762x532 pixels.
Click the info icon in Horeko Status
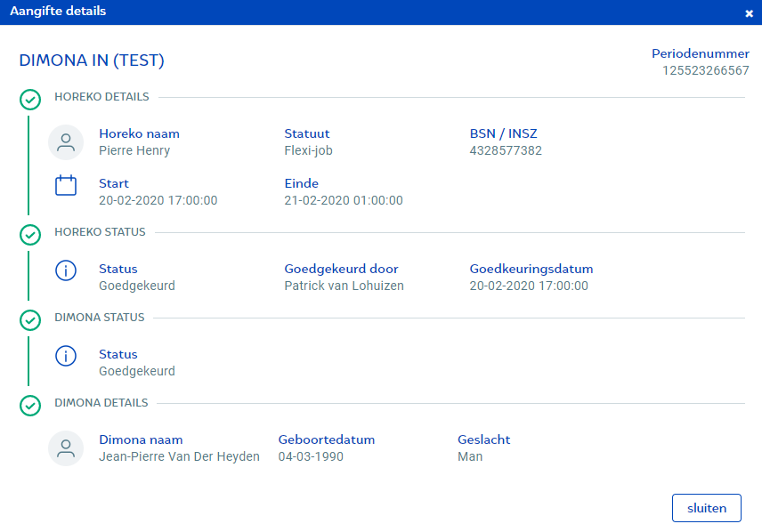66,271
